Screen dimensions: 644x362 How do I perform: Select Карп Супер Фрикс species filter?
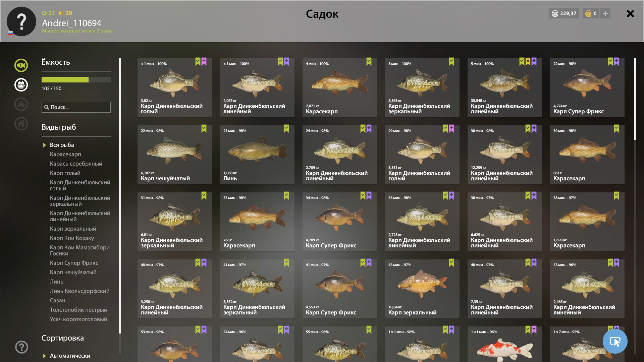(x=74, y=263)
